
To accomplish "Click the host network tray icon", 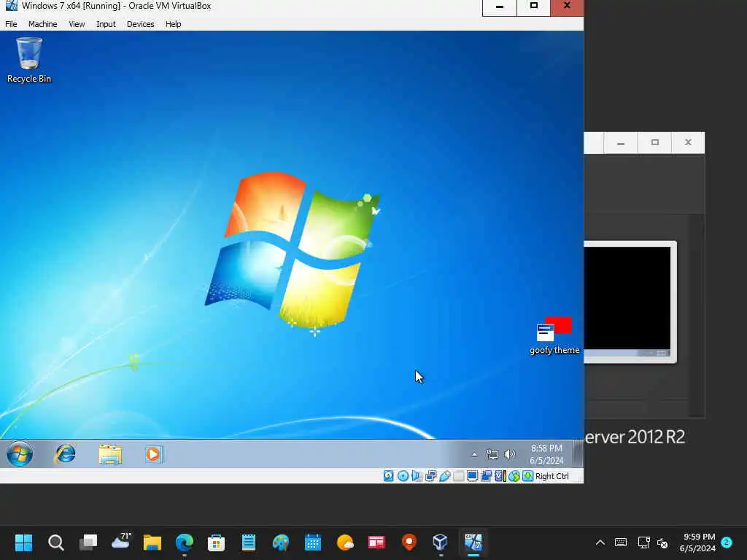I will (643, 542).
